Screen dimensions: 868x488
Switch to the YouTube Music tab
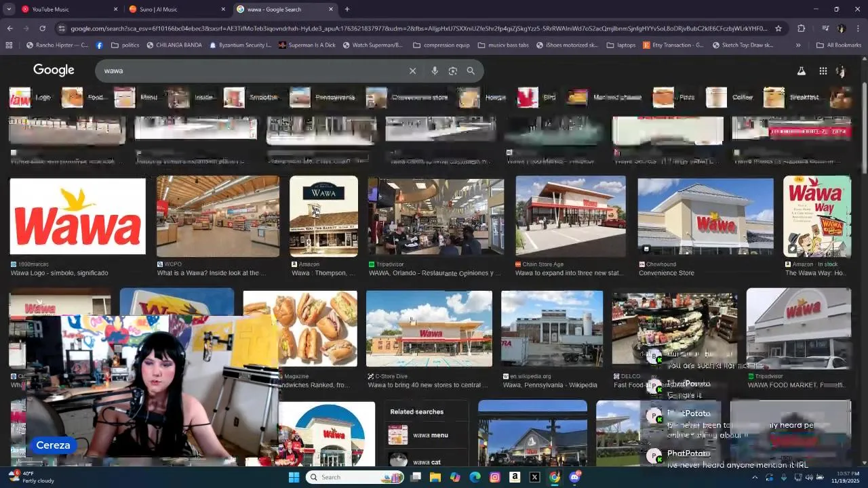(68, 9)
